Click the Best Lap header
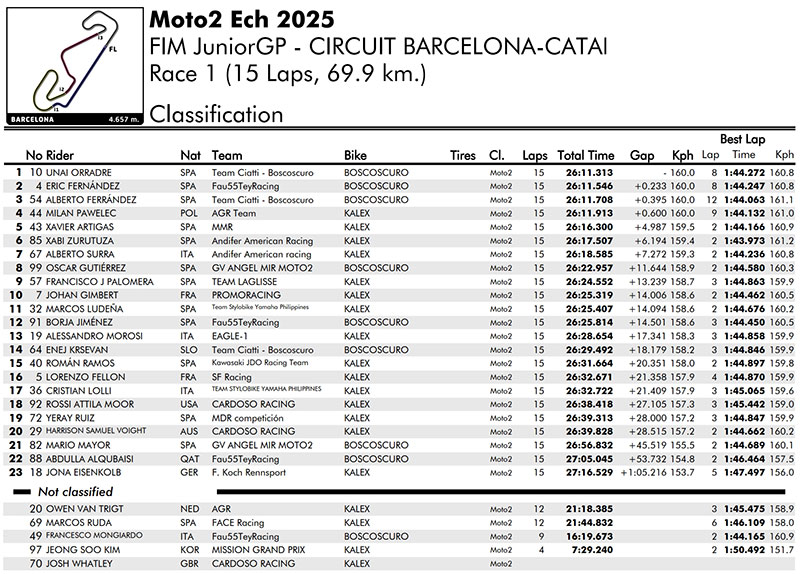Screen dimensions: 800x574 click(x=743, y=139)
